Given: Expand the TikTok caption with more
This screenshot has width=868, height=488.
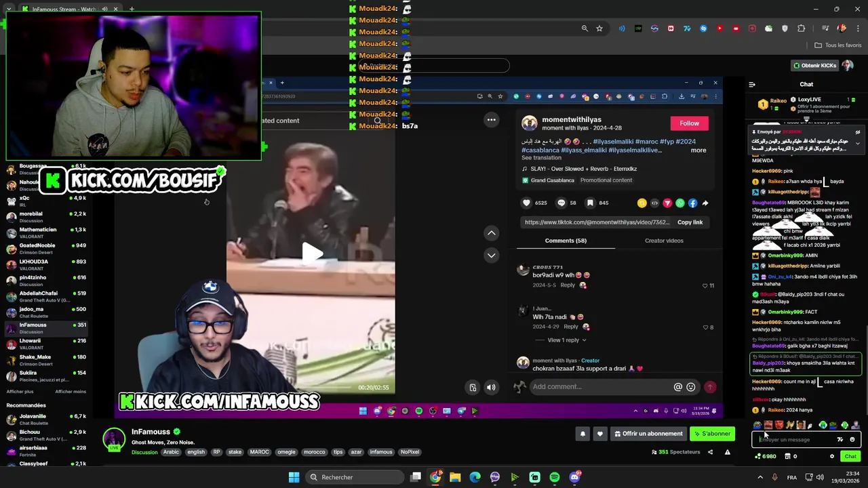Looking at the screenshot, I should pos(698,150).
